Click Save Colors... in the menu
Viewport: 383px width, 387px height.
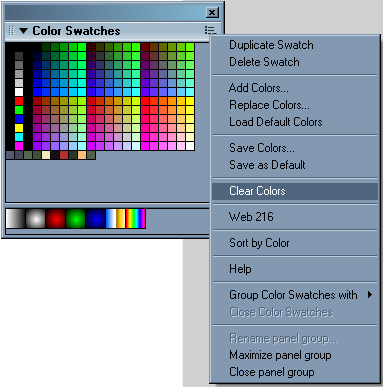point(262,148)
